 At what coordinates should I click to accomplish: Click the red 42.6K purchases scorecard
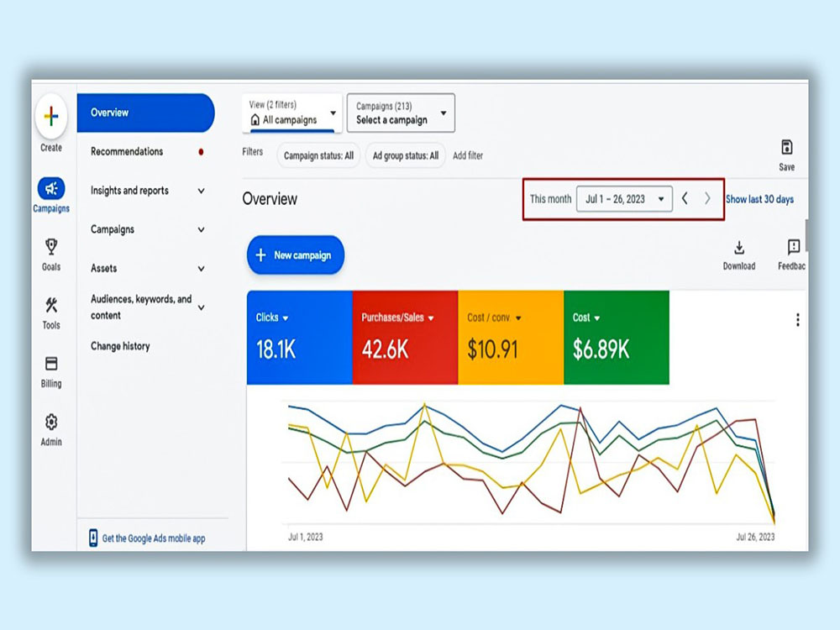(x=405, y=338)
